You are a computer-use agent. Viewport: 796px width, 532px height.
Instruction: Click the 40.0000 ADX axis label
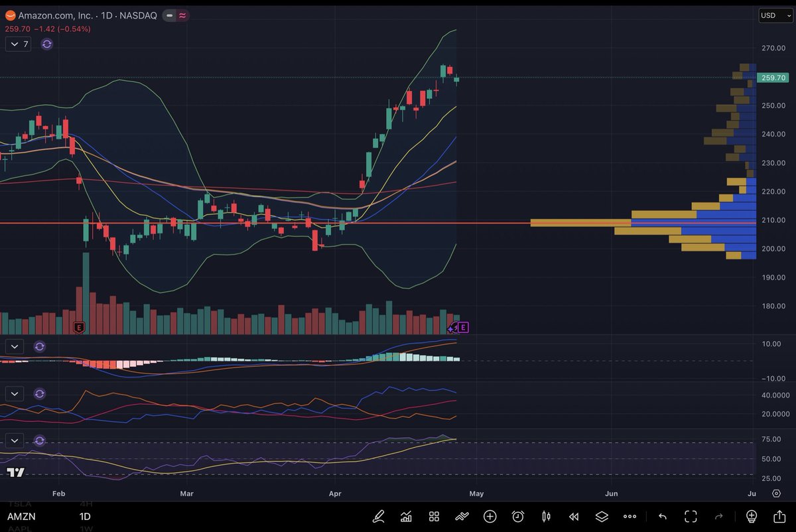[x=775, y=395]
